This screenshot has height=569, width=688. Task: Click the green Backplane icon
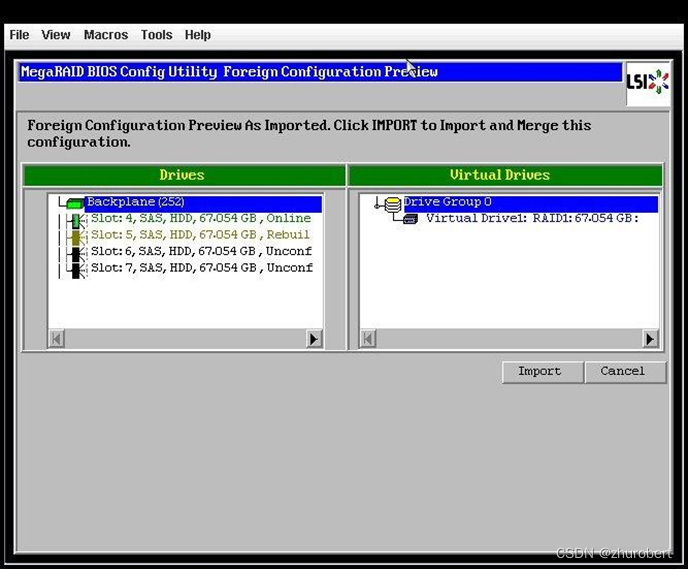pyautogui.click(x=75, y=203)
